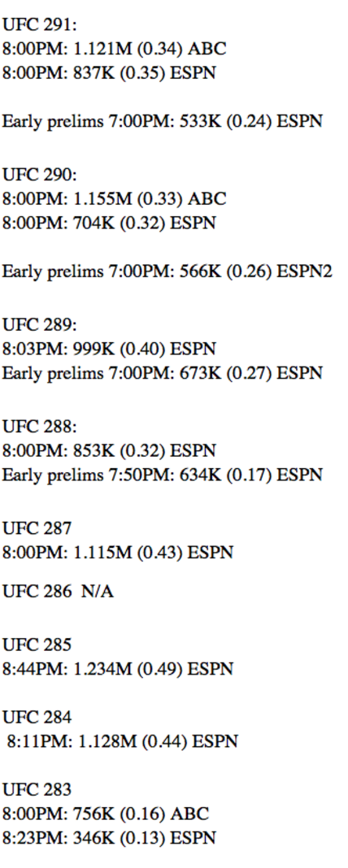The image size is (348, 868).
Task: Click the early prelims 566K ESPN2 line
Action: 167,271
